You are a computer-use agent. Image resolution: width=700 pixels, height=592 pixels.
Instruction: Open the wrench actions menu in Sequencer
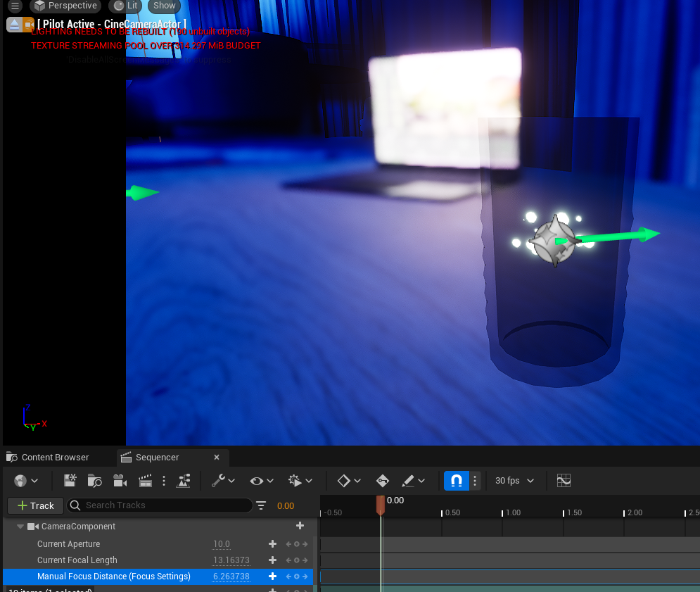coord(223,481)
